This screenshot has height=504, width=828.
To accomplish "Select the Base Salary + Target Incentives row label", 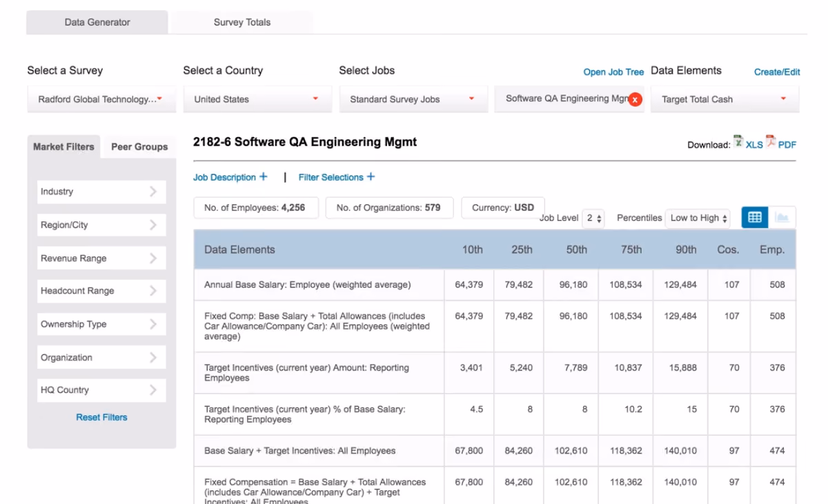I will pyautogui.click(x=299, y=451).
